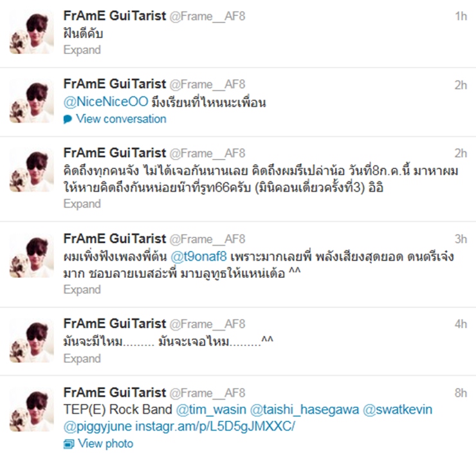Click the 3h timestamp of the @t9onaf8 tweet
Viewport: 476px width, 460px height.
[x=461, y=239]
